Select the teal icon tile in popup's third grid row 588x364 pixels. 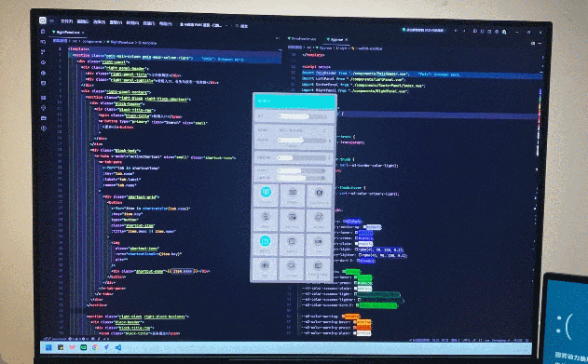[266, 244]
